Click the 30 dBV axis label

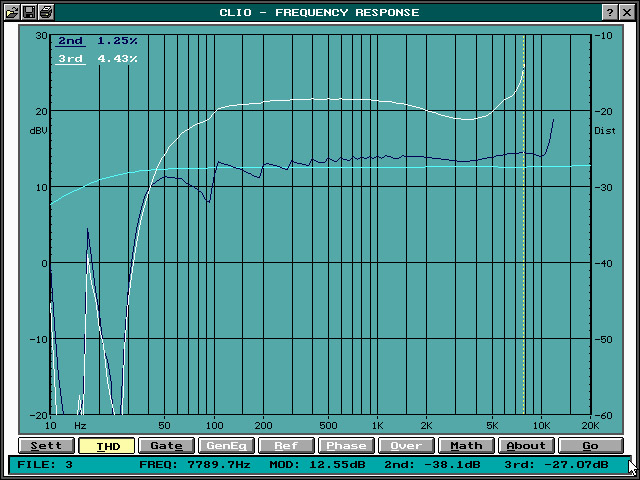[41, 36]
